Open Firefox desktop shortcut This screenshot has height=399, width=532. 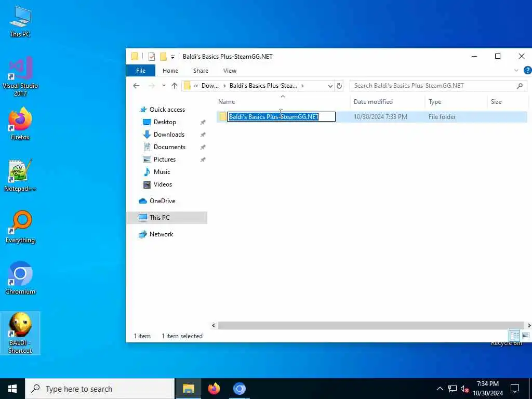[20, 124]
